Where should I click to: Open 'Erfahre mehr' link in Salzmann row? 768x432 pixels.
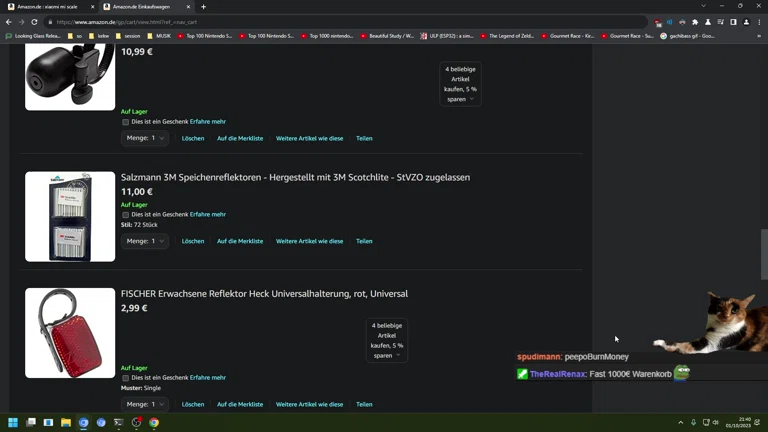tap(208, 215)
